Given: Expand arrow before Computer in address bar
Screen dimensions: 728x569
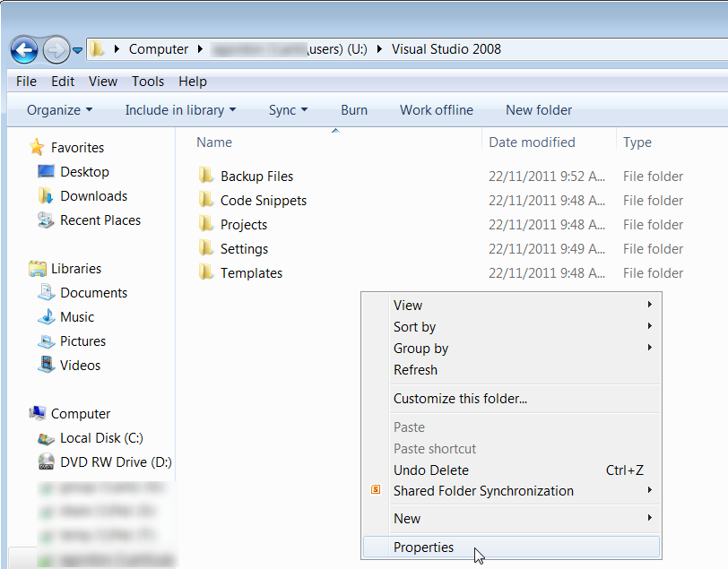Looking at the screenshot, I should pyautogui.click(x=117, y=48).
